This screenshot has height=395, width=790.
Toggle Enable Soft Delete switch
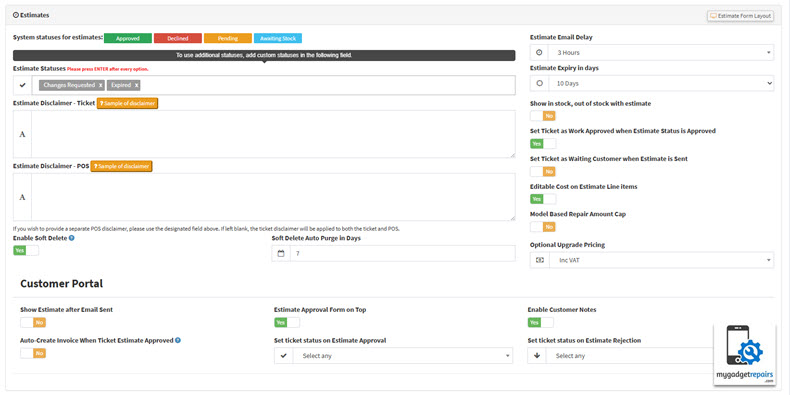[x=26, y=250]
